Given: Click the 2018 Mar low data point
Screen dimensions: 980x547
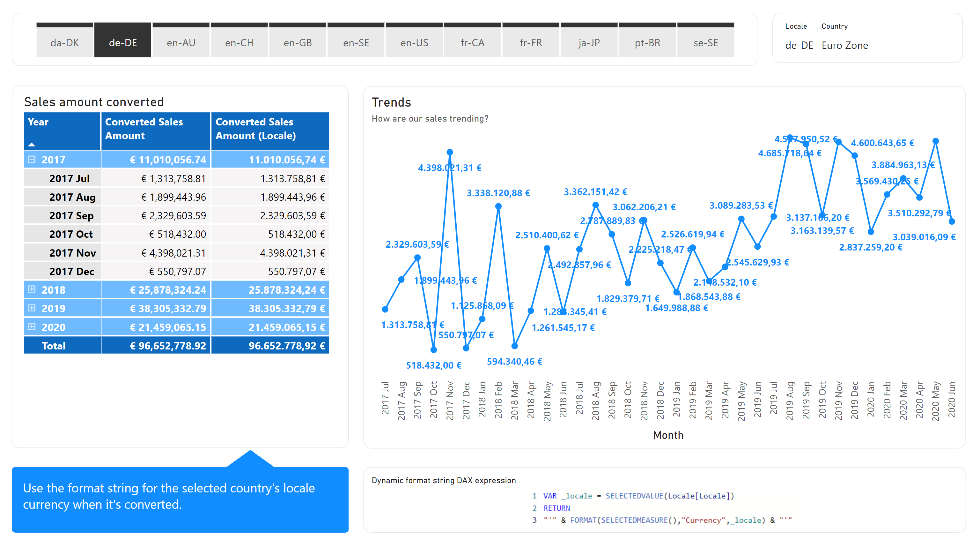Looking at the screenshot, I should (x=514, y=346).
